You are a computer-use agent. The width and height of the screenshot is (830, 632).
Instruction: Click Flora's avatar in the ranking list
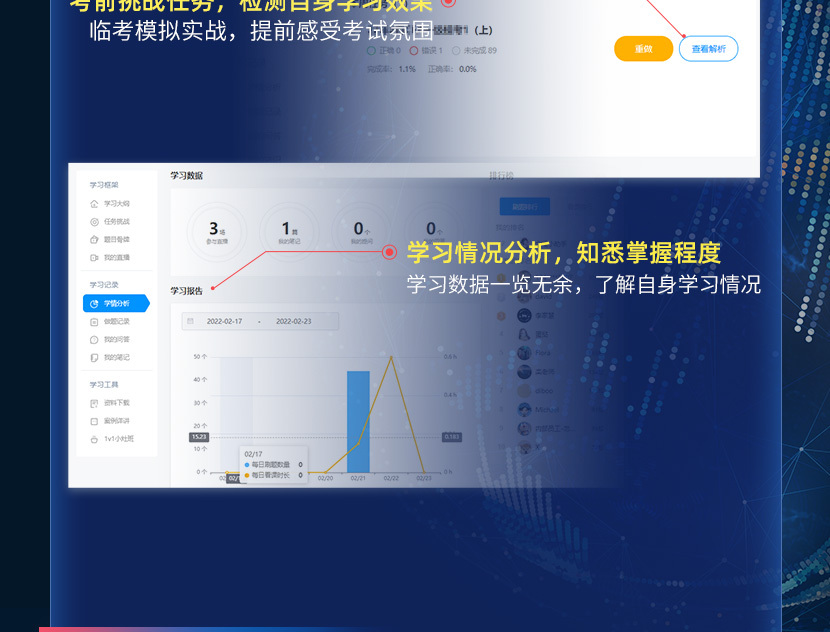524,353
